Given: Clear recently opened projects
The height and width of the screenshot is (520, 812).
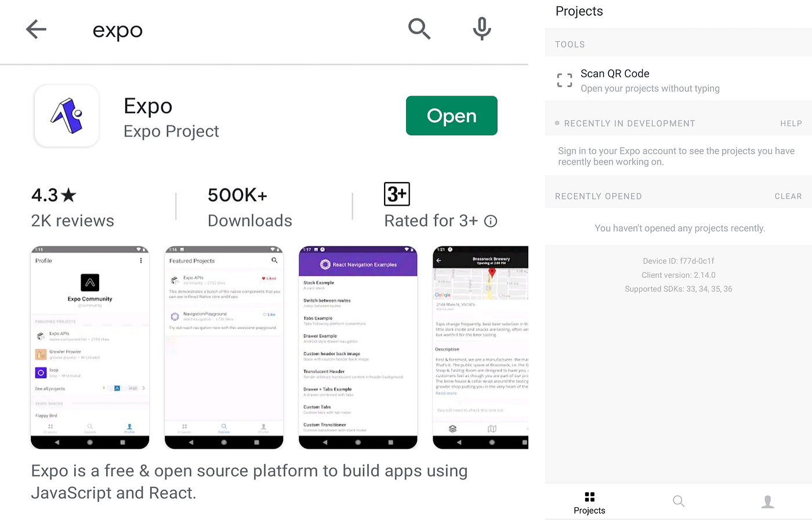Looking at the screenshot, I should 788,196.
